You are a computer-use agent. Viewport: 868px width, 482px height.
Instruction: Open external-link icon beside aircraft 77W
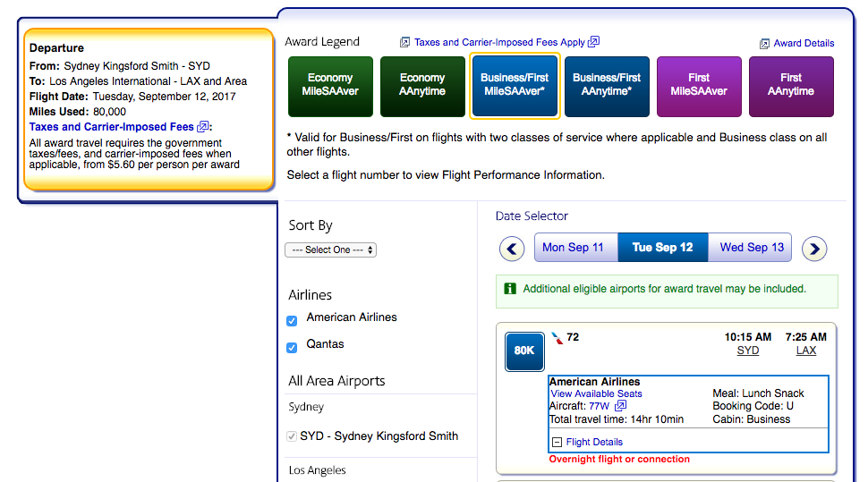[x=620, y=406]
